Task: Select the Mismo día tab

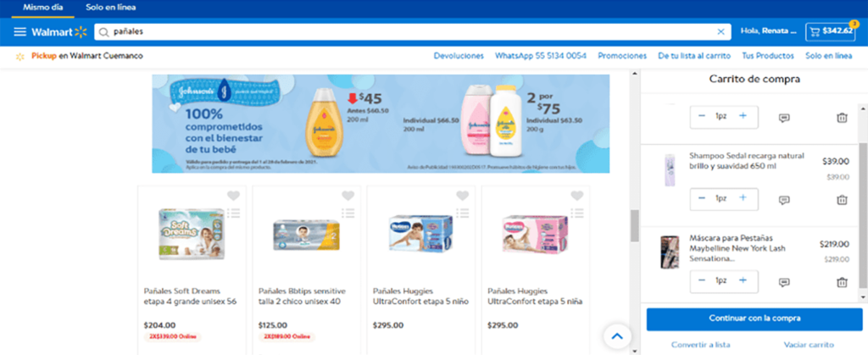Action: [41, 8]
